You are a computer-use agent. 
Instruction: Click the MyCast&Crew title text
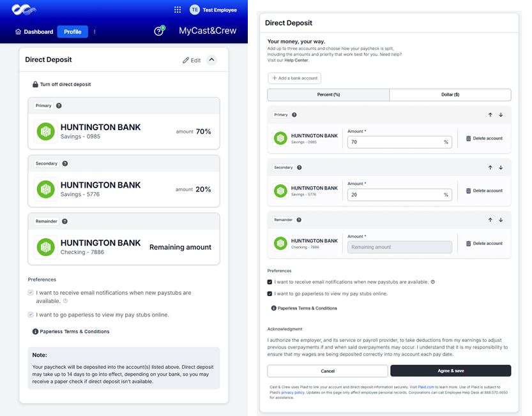point(208,31)
